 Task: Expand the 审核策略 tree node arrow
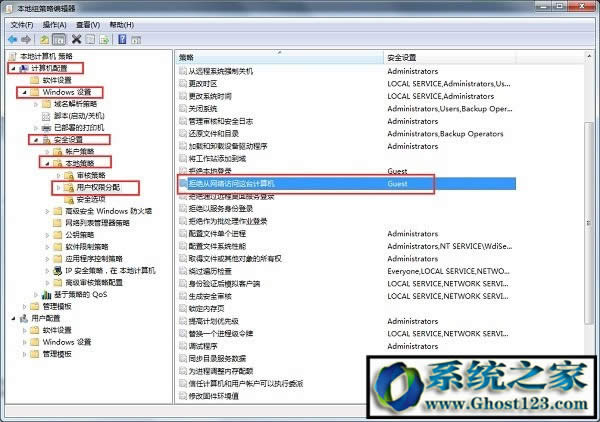pos(59,176)
